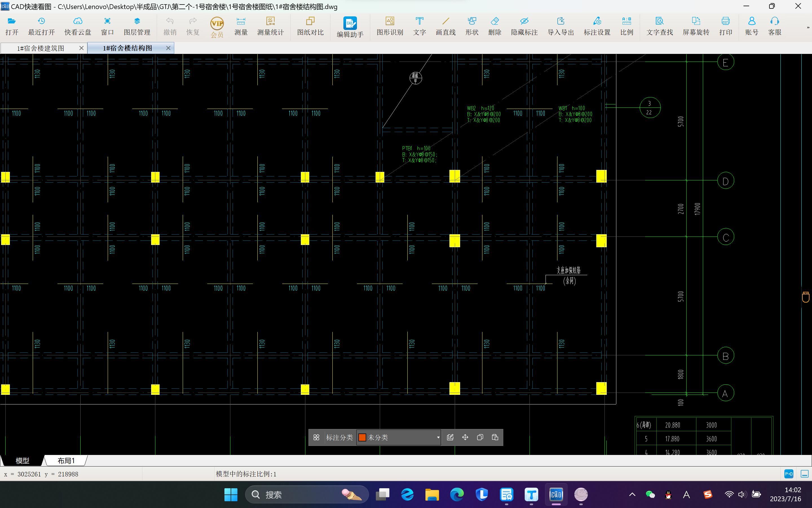Image resolution: width=812 pixels, height=508 pixels.
Task: Click the panel toggle icon at status bar right
Action: coord(805,474)
